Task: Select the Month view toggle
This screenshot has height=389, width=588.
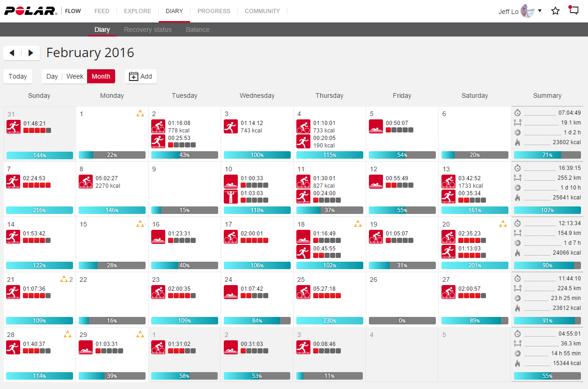Action: click(101, 76)
